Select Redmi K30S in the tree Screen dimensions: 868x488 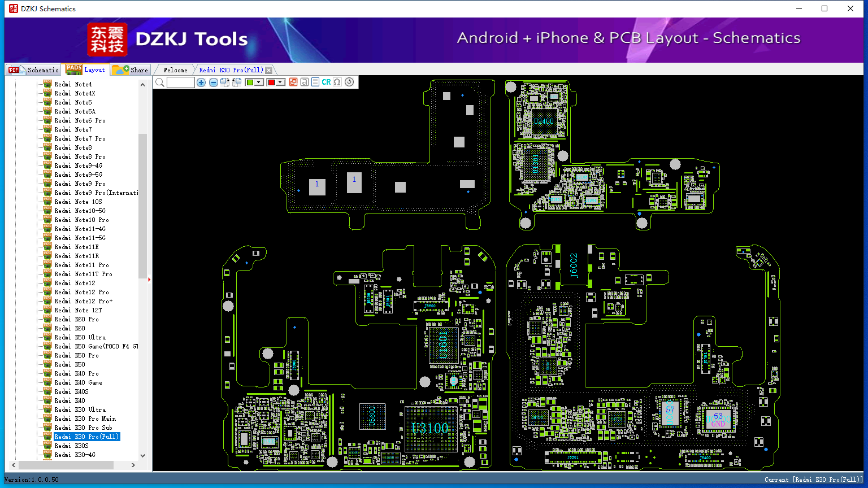pyautogui.click(x=71, y=446)
